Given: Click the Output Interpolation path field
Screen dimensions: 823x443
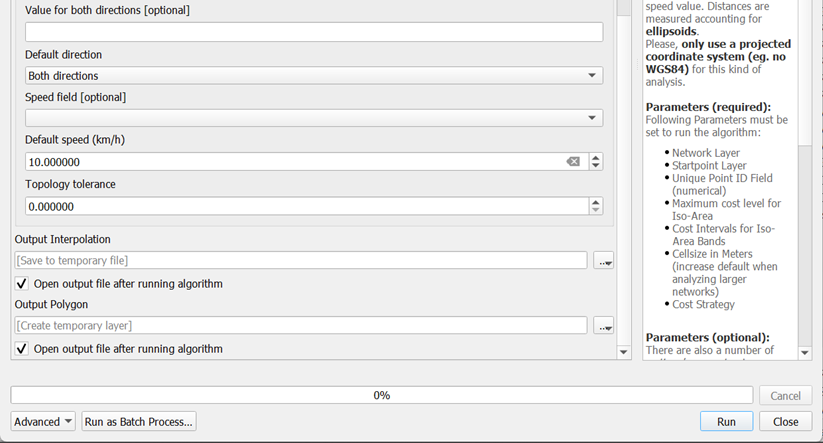Looking at the screenshot, I should 300,261.
